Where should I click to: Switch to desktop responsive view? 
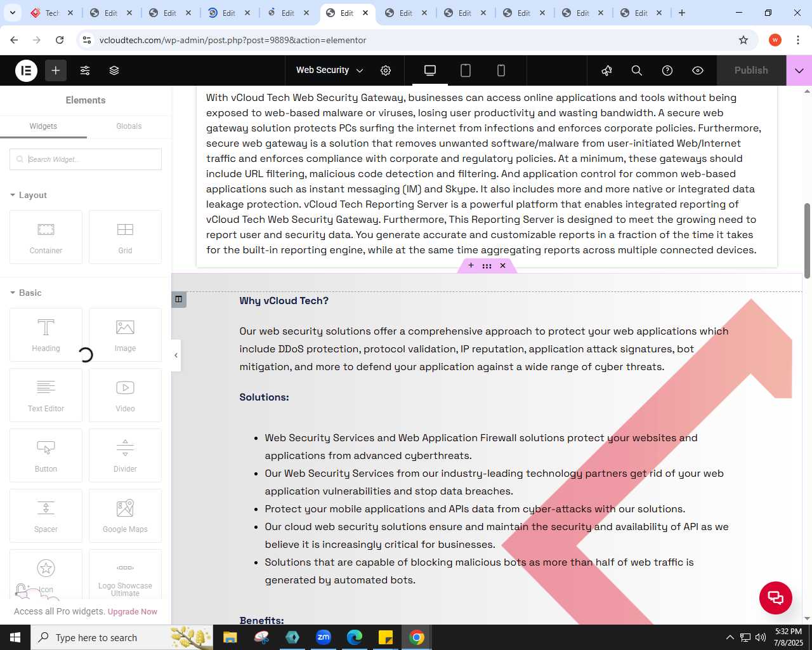tap(430, 70)
